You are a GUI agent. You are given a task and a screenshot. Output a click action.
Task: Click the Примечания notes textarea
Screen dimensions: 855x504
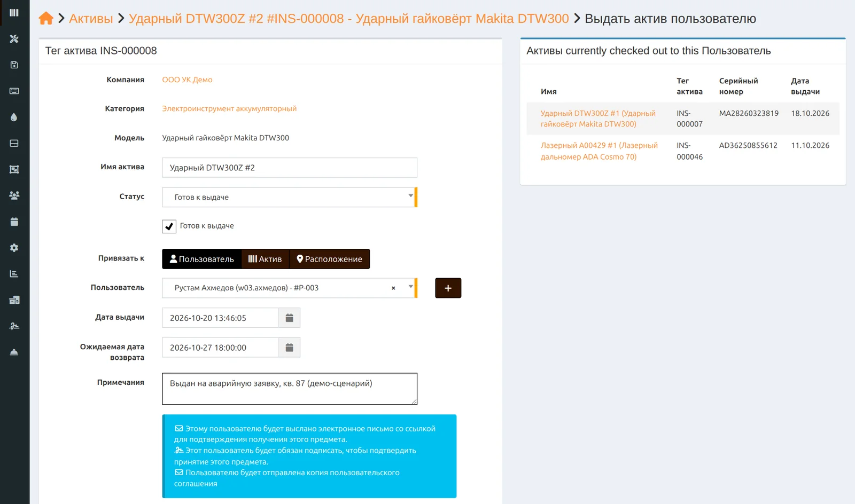(x=289, y=389)
